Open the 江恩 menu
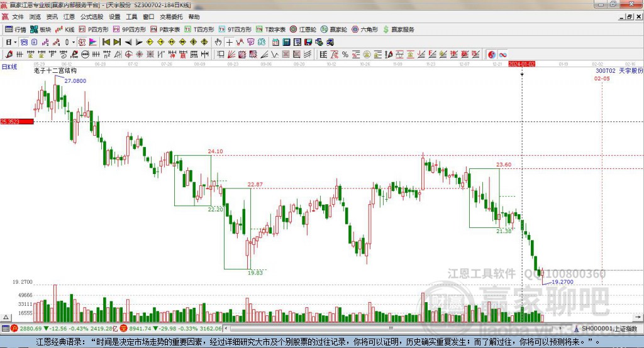The image size is (644, 348). click(69, 17)
